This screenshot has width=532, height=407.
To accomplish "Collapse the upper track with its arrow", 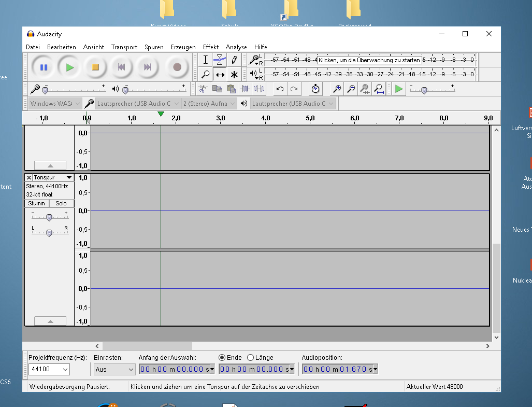I will pyautogui.click(x=50, y=165).
